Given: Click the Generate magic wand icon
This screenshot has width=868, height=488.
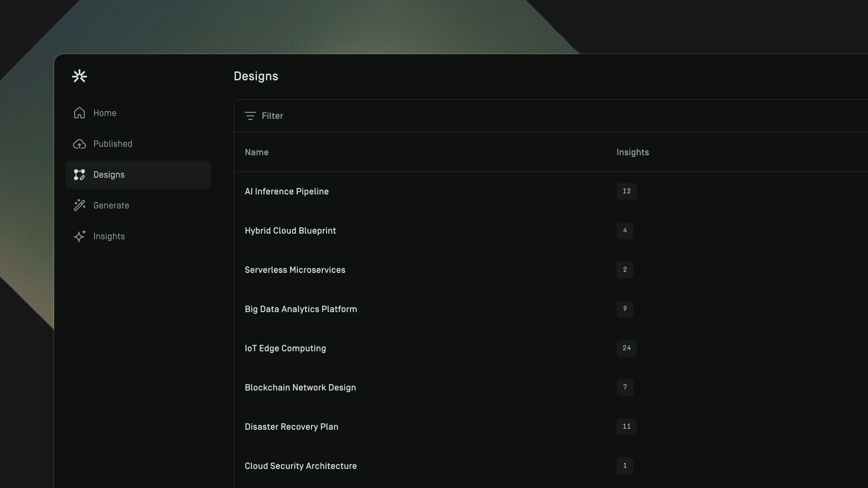Looking at the screenshot, I should click(80, 206).
